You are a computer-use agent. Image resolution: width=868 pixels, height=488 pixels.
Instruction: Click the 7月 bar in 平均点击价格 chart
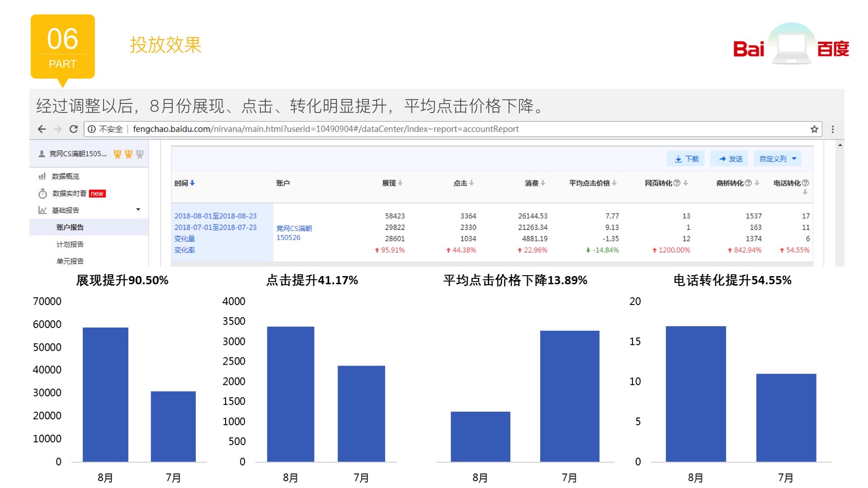coord(570,396)
